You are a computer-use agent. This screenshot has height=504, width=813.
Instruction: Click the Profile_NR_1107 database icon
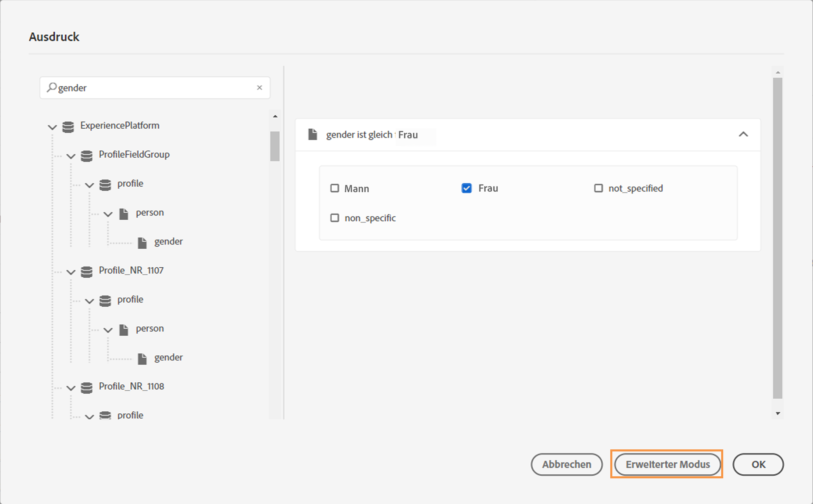point(86,271)
